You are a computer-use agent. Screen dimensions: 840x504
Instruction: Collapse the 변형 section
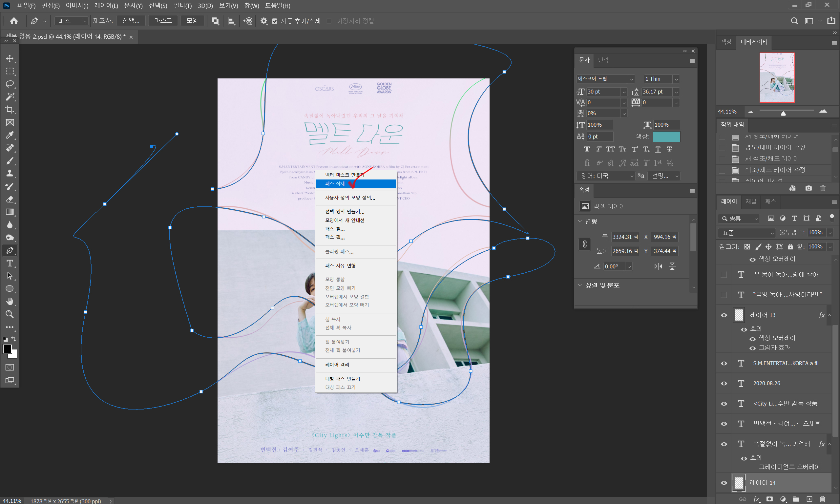click(x=579, y=221)
